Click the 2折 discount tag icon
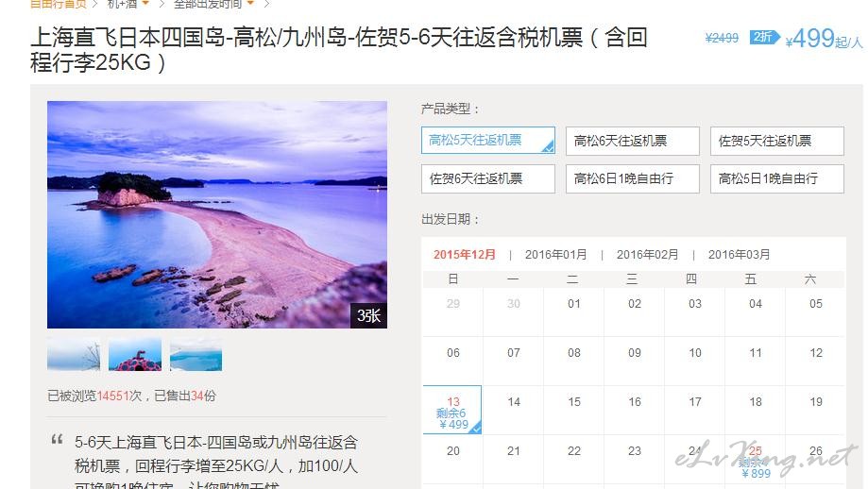Viewport: 868px width, 489px height. 764,37
